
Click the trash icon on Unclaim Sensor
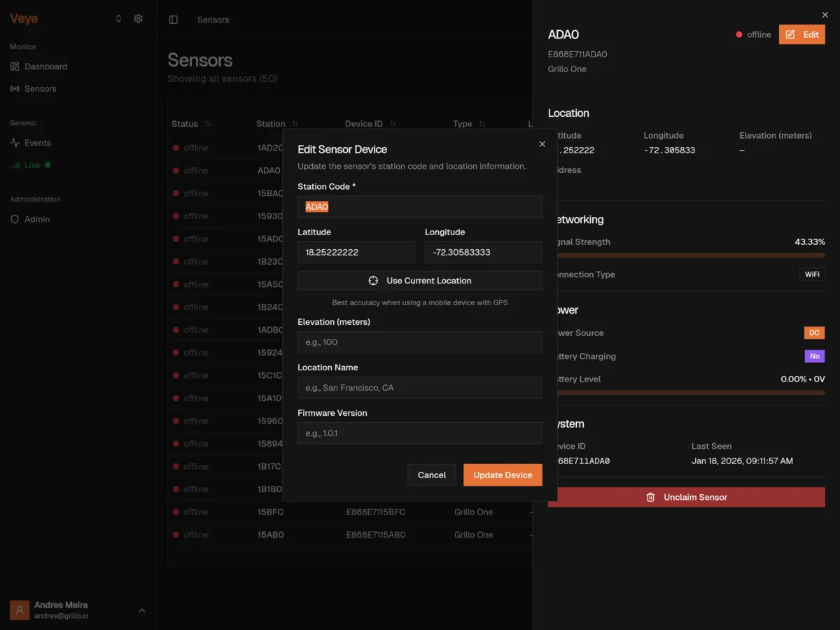click(x=650, y=497)
